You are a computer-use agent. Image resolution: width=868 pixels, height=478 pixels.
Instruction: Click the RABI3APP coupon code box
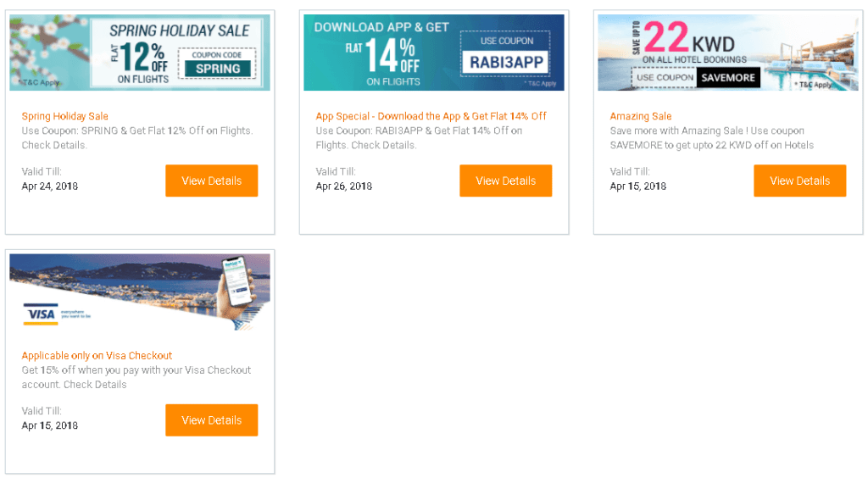(505, 53)
